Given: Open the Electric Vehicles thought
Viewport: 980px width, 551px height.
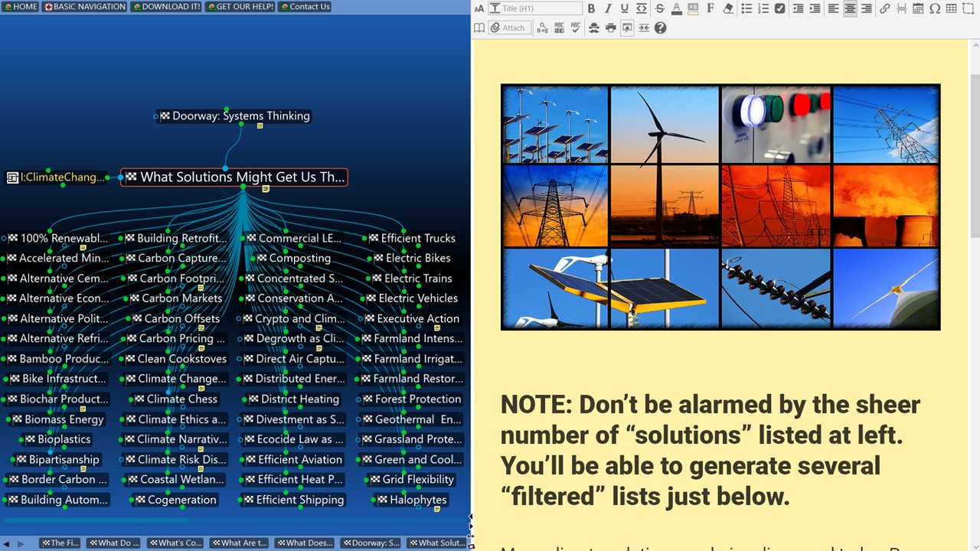Looking at the screenshot, I should tap(411, 298).
